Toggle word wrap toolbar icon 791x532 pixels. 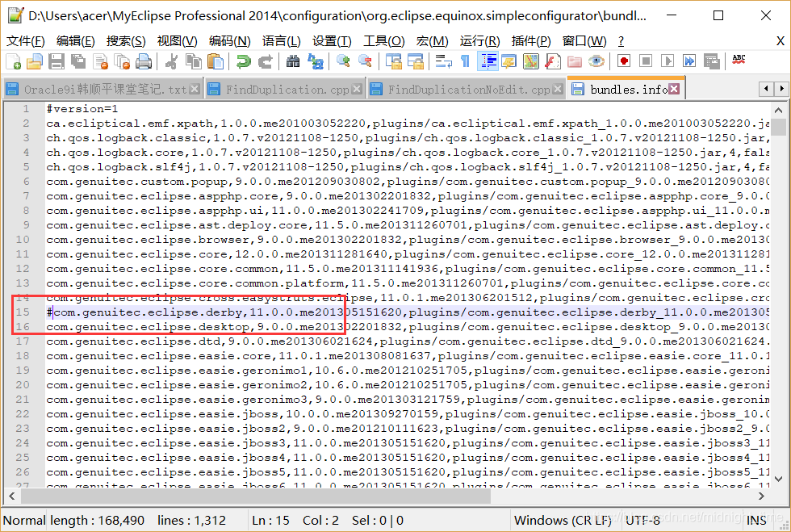tap(443, 61)
